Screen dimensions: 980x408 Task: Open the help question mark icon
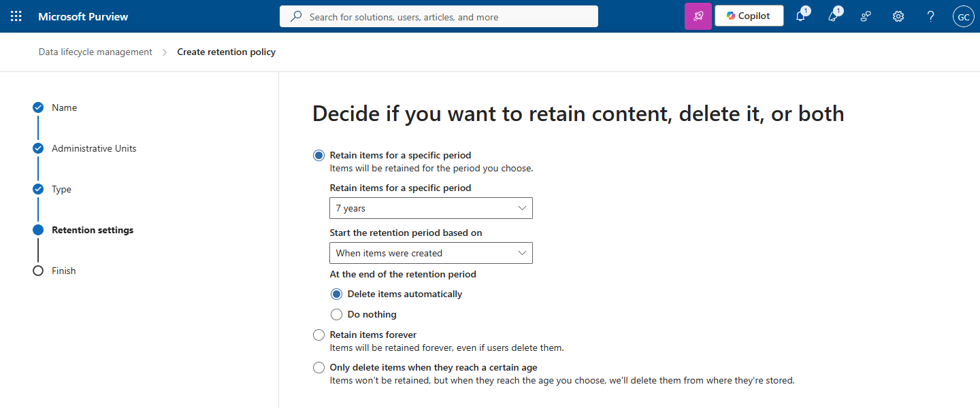pos(931,16)
